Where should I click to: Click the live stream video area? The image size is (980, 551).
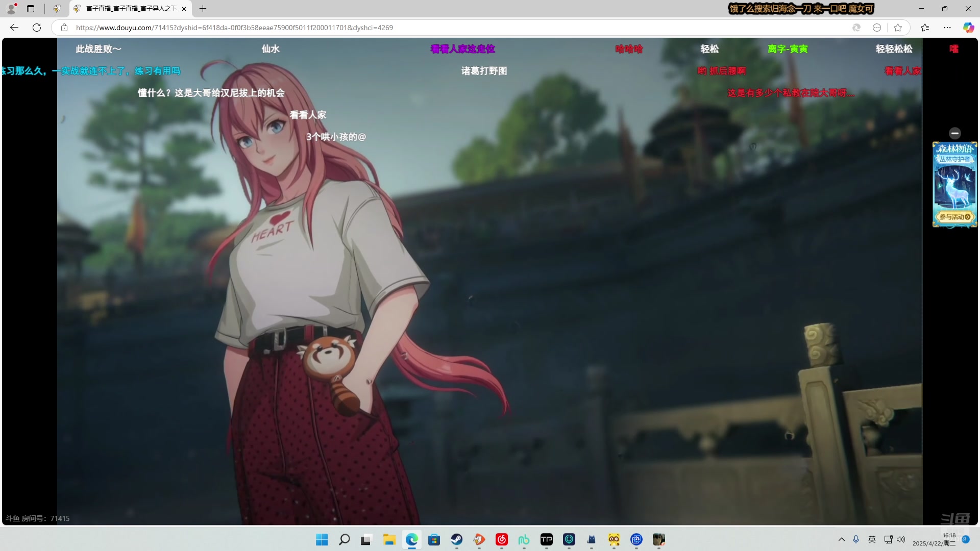coord(489,281)
